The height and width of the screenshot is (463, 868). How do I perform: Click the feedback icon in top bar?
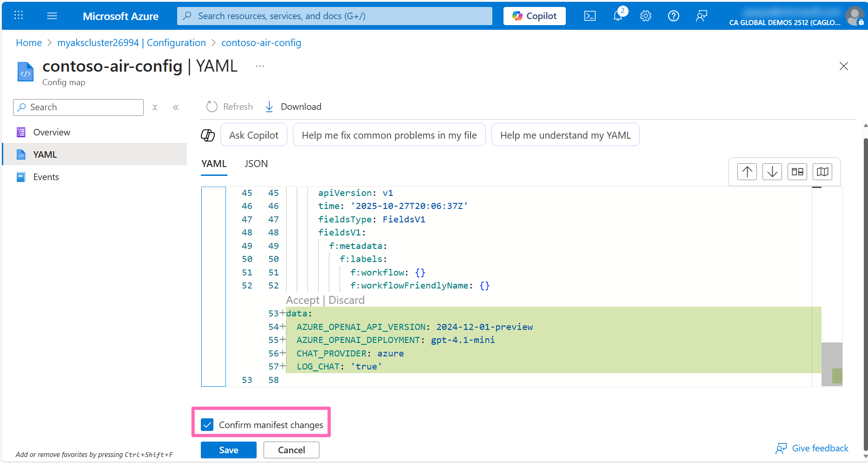pyautogui.click(x=701, y=16)
